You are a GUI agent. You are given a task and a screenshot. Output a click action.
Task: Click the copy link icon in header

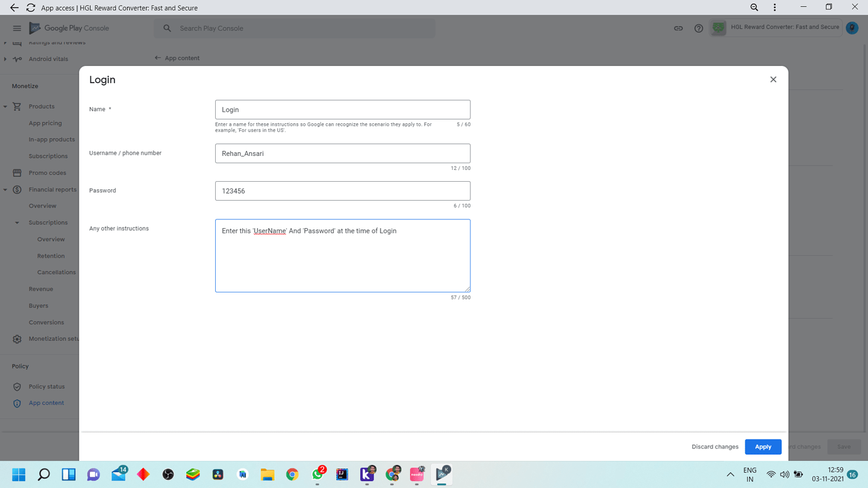point(678,28)
